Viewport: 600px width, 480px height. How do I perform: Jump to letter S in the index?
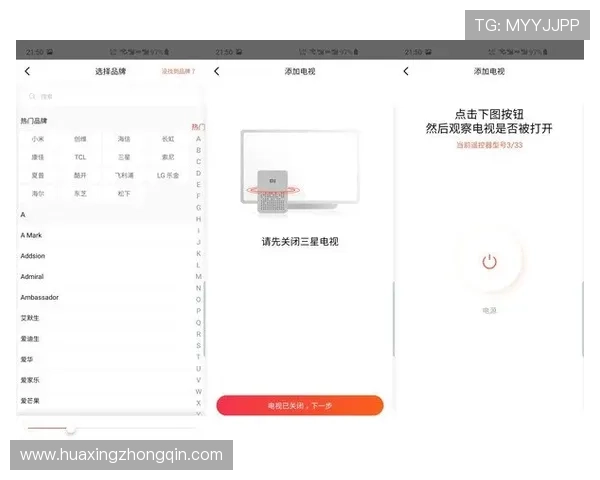198,345
